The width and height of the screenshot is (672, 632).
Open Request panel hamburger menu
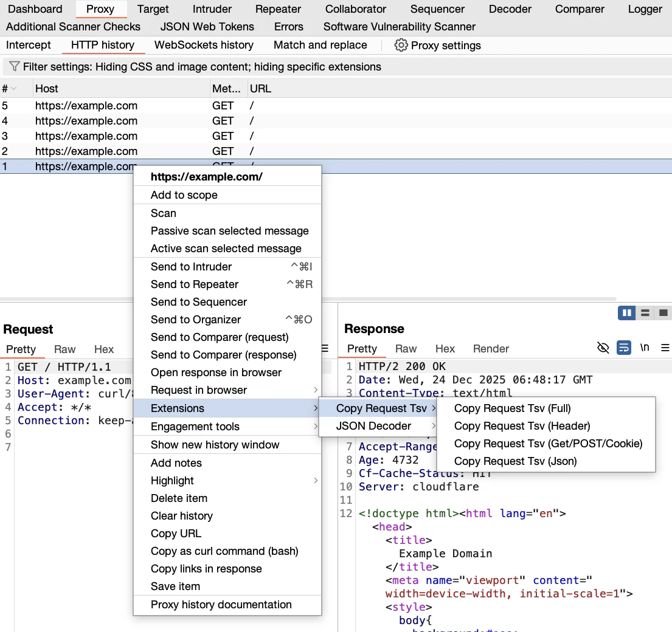(325, 349)
